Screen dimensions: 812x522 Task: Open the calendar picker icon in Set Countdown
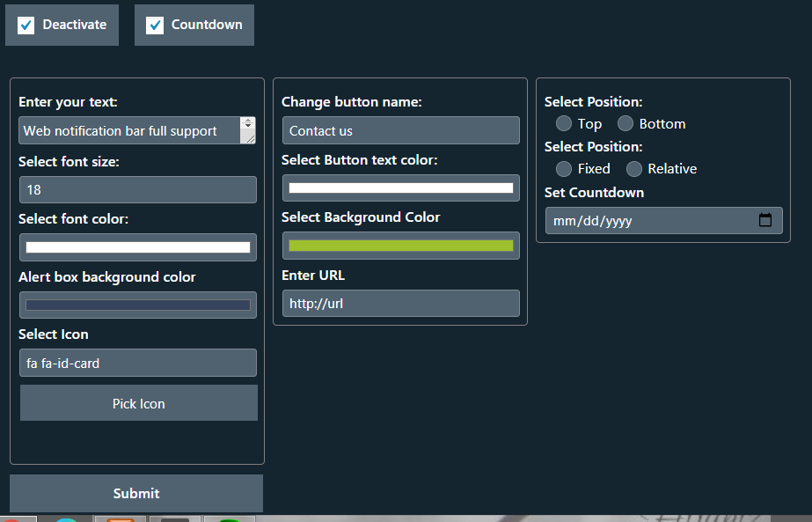pyautogui.click(x=764, y=220)
